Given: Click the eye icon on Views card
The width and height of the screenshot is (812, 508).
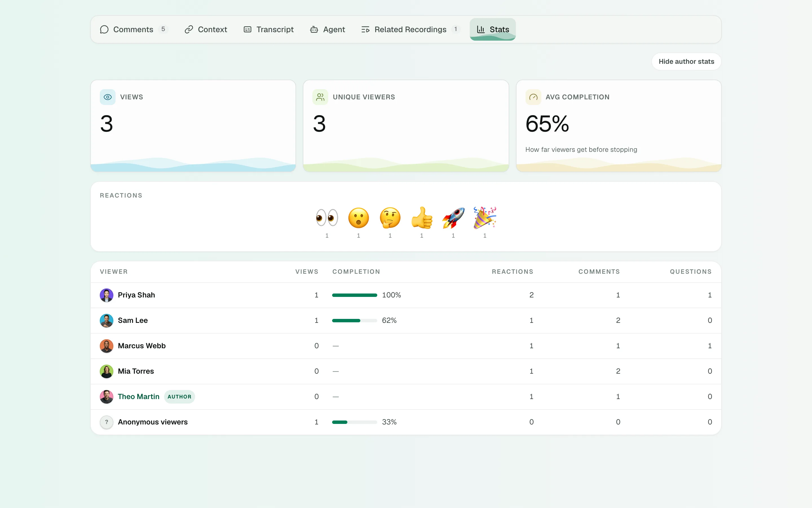Looking at the screenshot, I should pyautogui.click(x=107, y=97).
